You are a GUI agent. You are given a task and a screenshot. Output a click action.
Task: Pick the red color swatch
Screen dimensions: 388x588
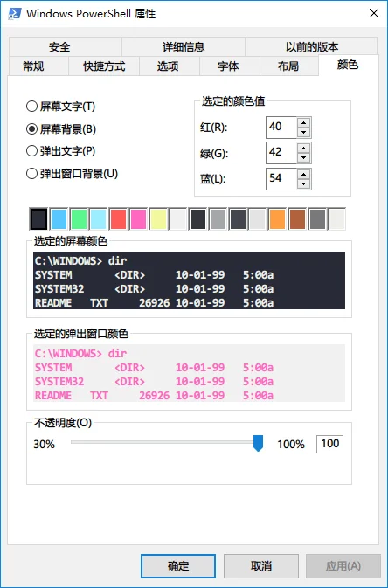pos(118,219)
